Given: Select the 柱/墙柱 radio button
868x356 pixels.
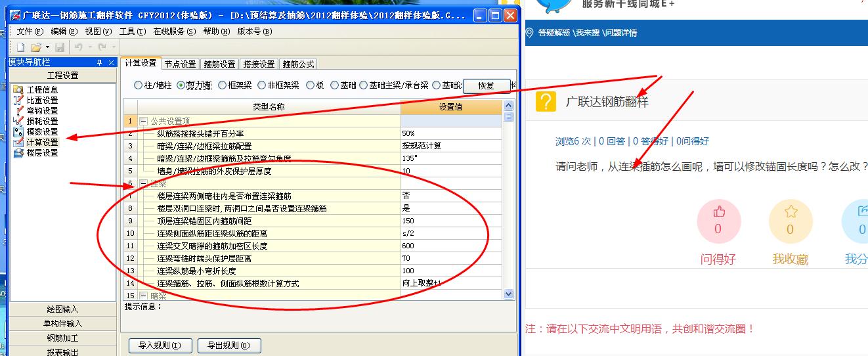Looking at the screenshot, I should pyautogui.click(x=152, y=85).
